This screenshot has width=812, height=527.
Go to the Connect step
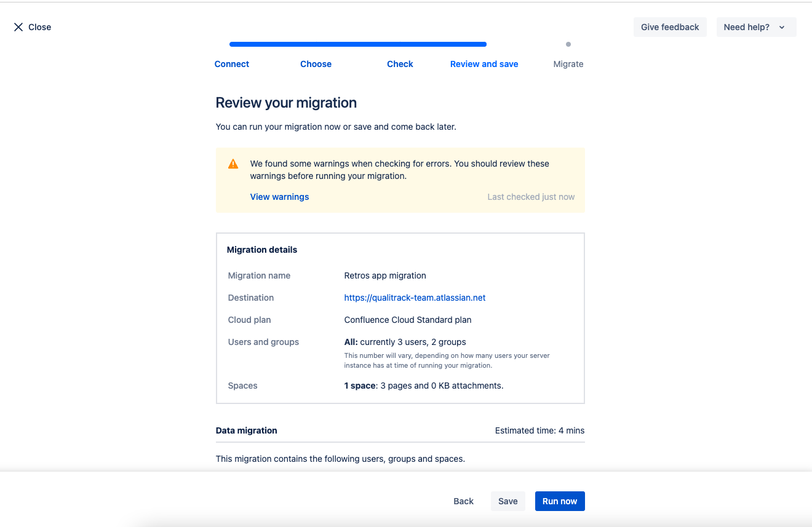[232, 64]
